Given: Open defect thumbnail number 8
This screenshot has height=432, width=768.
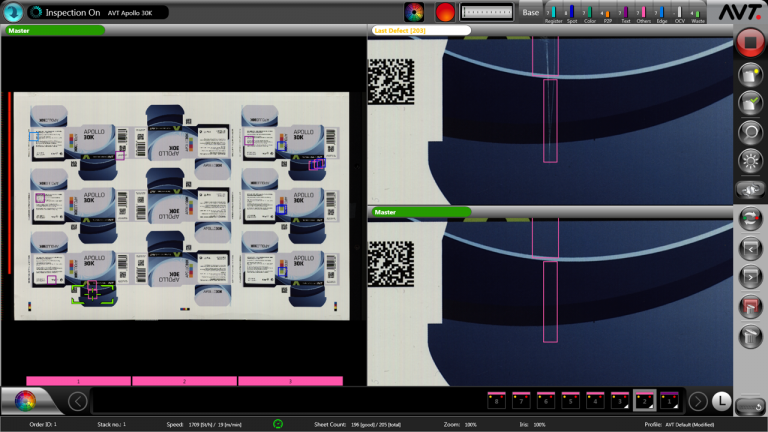Looking at the screenshot, I should click(496, 401).
